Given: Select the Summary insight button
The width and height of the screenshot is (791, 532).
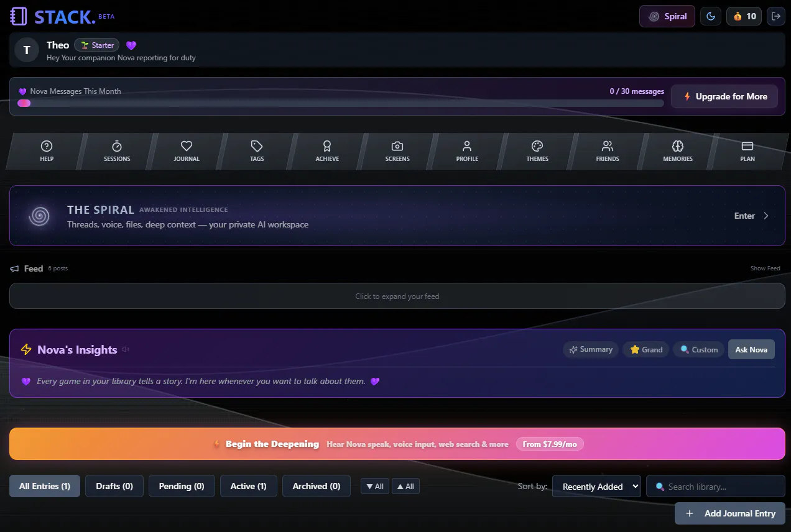Looking at the screenshot, I should pyautogui.click(x=591, y=349).
